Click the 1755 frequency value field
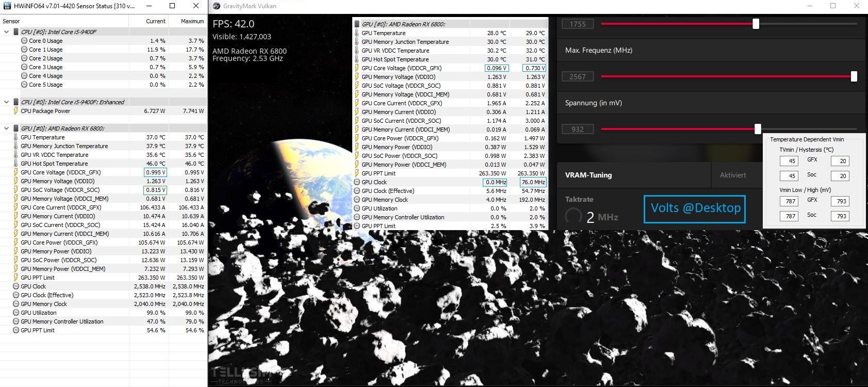 tap(578, 24)
